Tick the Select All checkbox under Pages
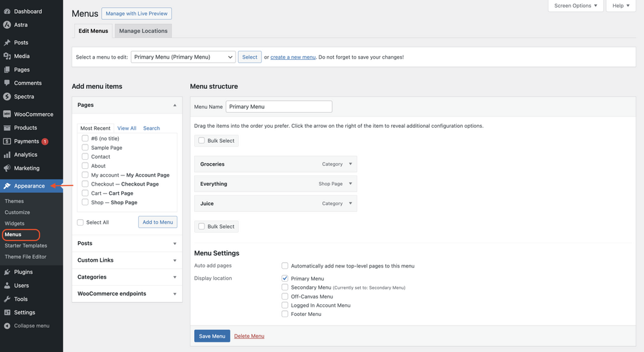The height and width of the screenshot is (352, 644). point(81,222)
